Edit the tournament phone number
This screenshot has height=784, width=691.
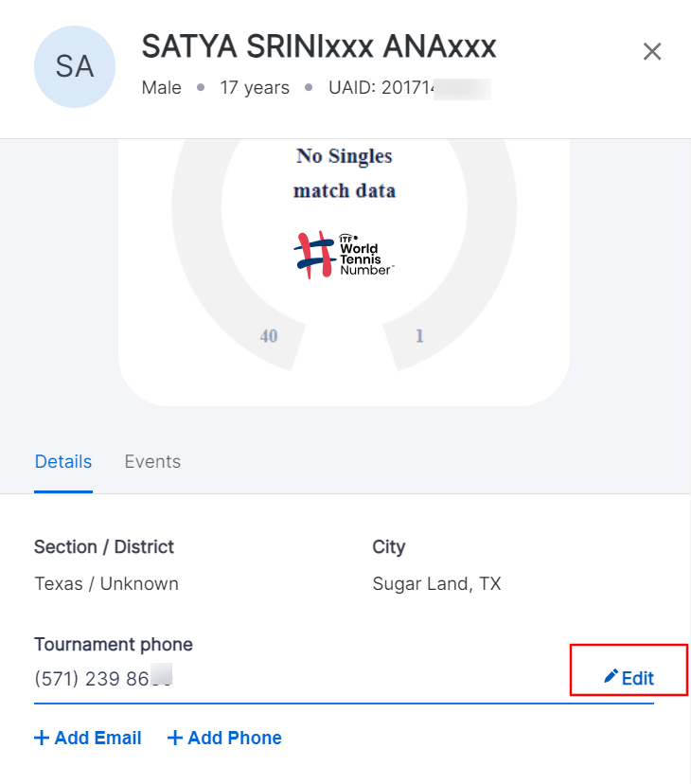629,678
